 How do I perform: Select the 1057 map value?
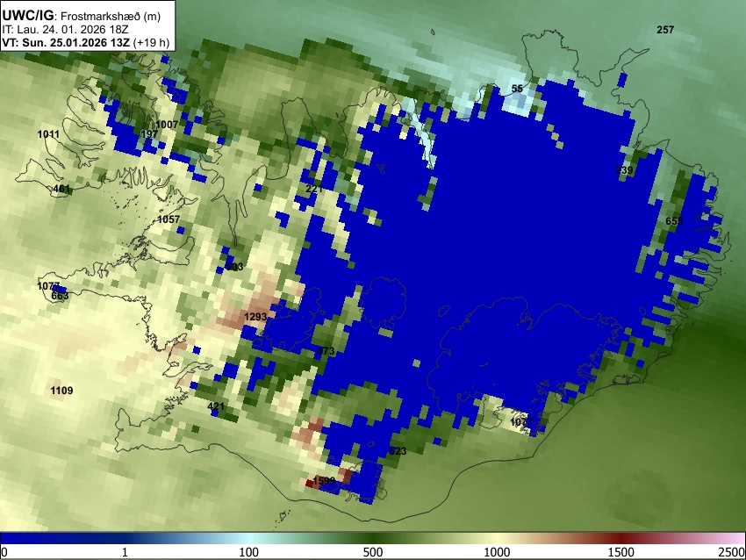169,219
